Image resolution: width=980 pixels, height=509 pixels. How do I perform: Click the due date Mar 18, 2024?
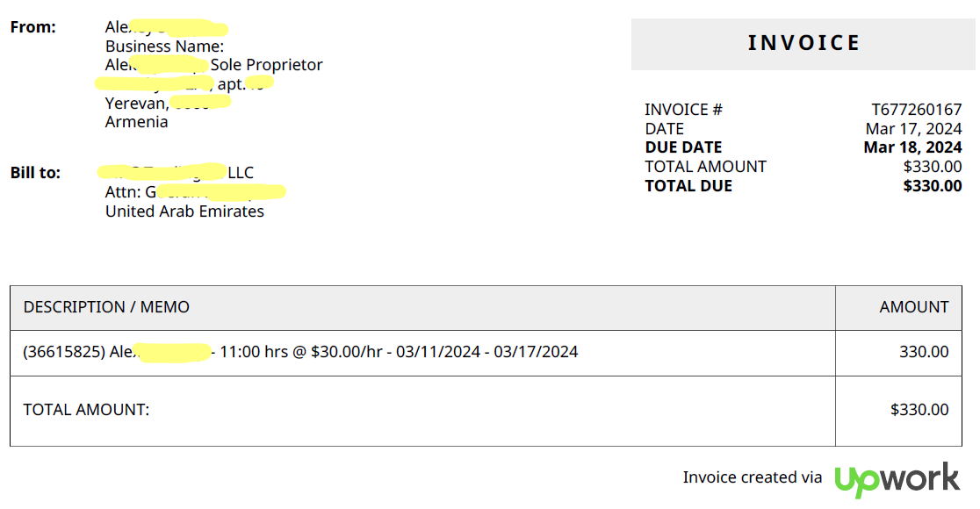tap(912, 147)
